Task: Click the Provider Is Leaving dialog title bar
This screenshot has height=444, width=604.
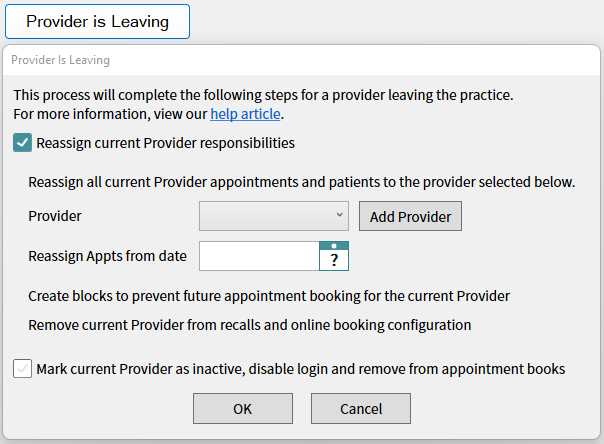Action: (300, 60)
